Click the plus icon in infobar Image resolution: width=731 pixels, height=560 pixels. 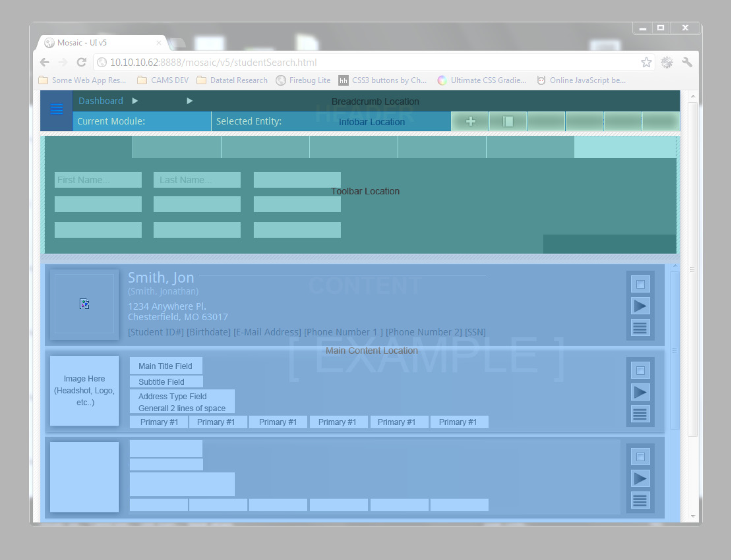click(470, 122)
